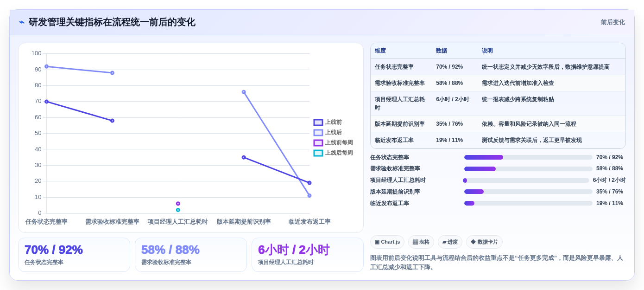Click the 需求验收标准完整率 progress bar
This screenshot has height=290, width=644.
(x=528, y=169)
